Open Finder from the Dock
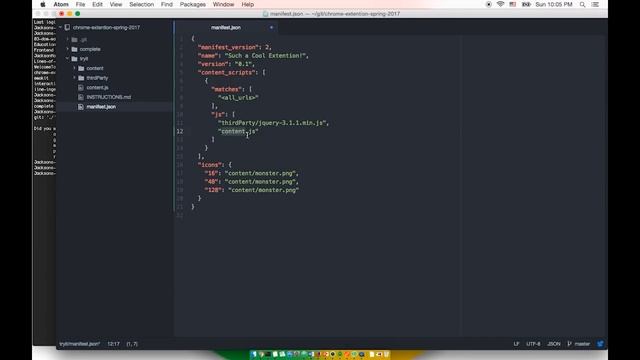The width and height of the screenshot is (640, 360). tap(254, 354)
